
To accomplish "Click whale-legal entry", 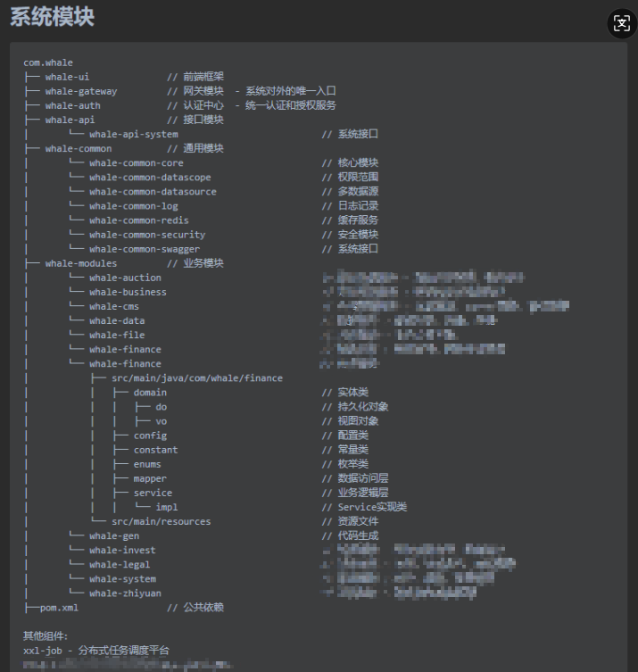I will (x=120, y=565).
